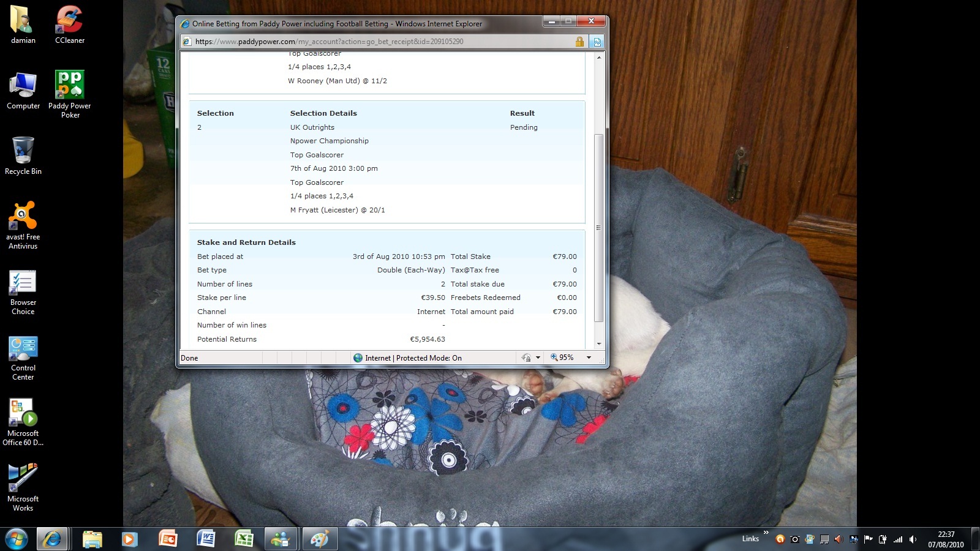Image resolution: width=980 pixels, height=551 pixels.
Task: Click the Show desktop strip on taskbar
Action: (x=975, y=539)
